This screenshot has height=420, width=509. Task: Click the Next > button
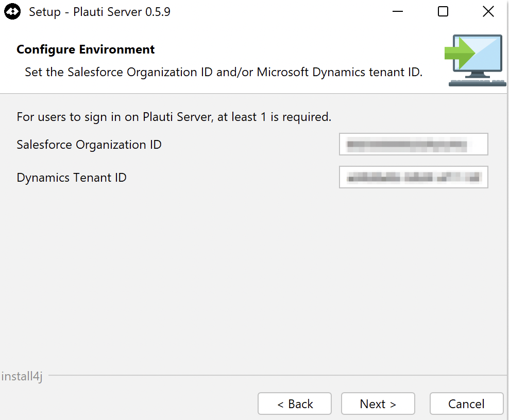(378, 404)
